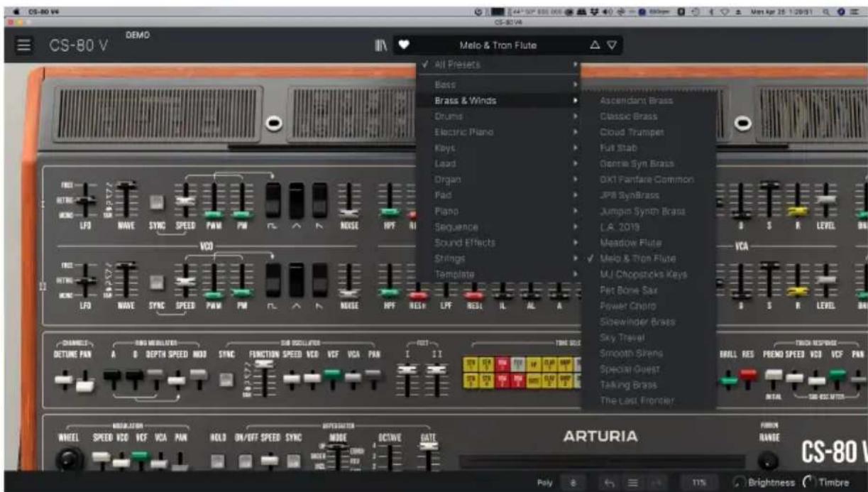Load the L.A. 2019 preset
This screenshot has height=492, width=868.
point(649,227)
